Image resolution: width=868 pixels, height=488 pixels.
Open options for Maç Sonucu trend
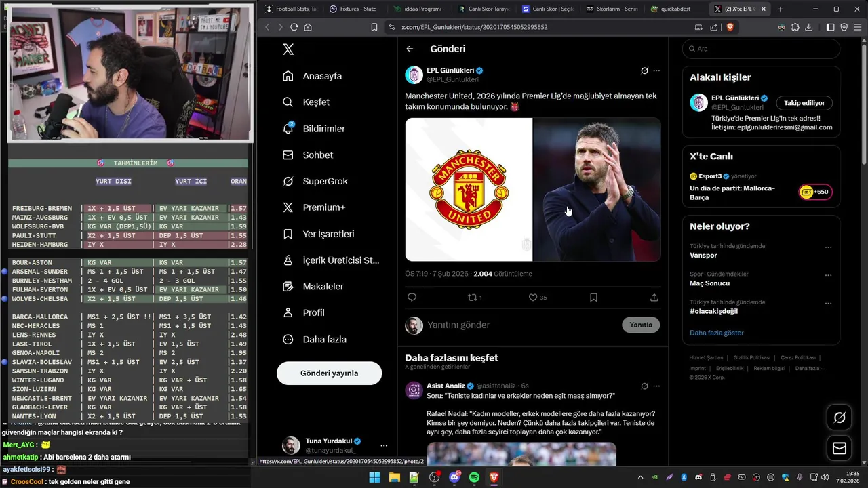(x=828, y=274)
